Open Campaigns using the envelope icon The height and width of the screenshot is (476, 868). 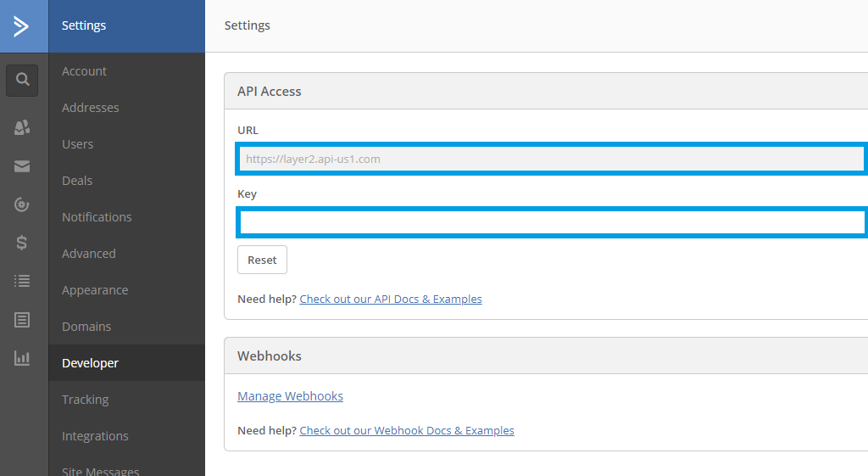tap(22, 166)
